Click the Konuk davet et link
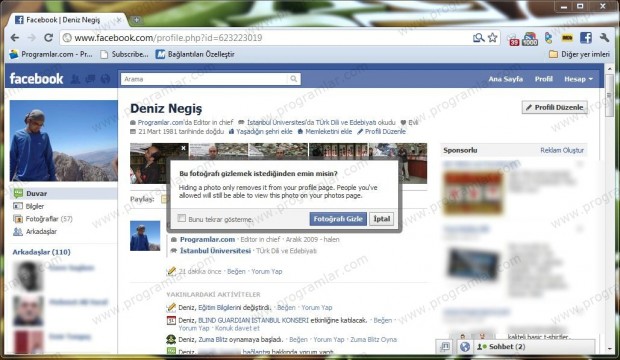 click(237, 328)
